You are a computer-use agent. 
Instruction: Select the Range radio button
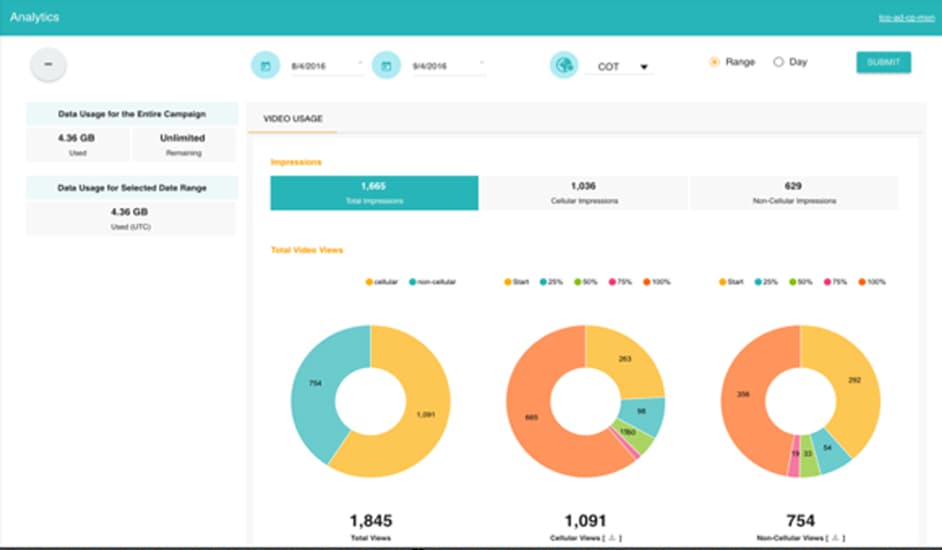click(714, 62)
